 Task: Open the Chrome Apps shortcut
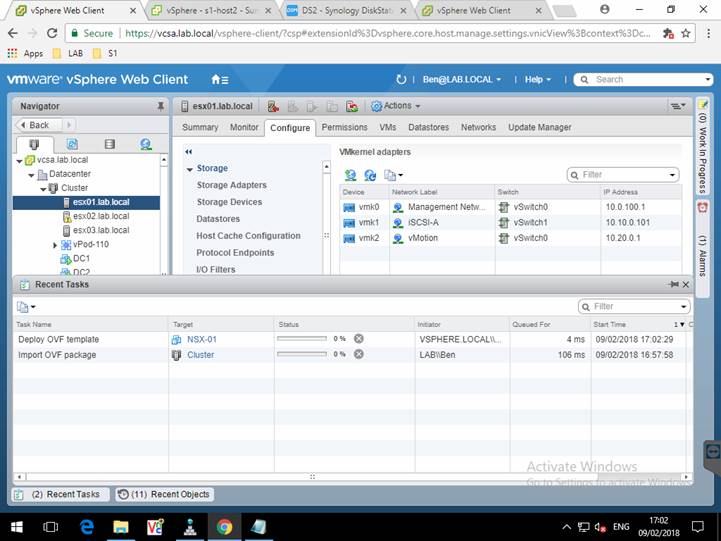click(25, 53)
